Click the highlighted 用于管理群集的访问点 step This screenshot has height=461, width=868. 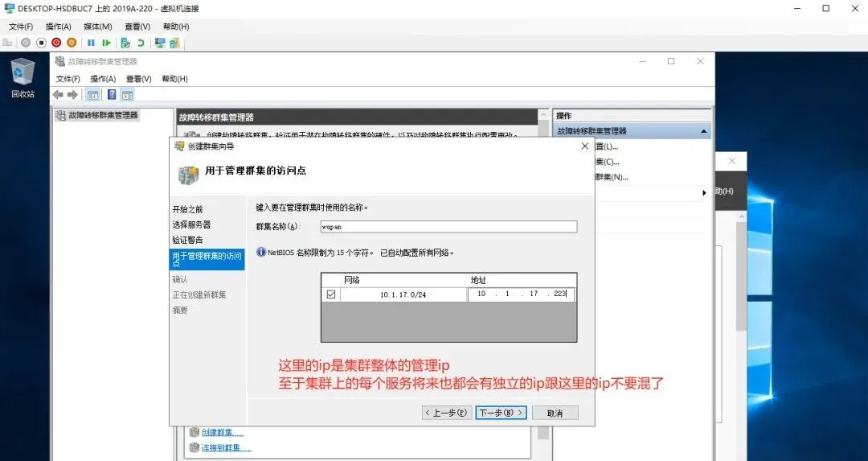pos(207,259)
